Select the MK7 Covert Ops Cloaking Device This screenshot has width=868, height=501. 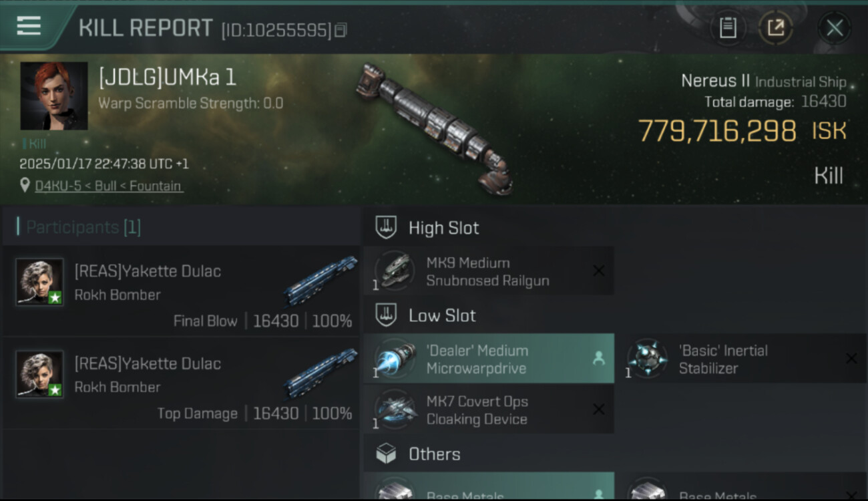(489, 409)
